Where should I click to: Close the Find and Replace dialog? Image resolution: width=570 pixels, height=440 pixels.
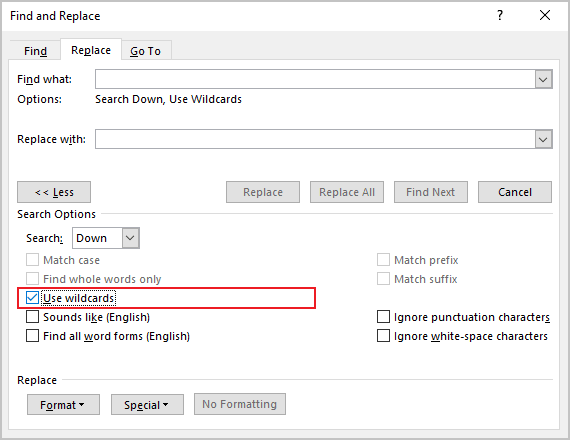click(545, 16)
